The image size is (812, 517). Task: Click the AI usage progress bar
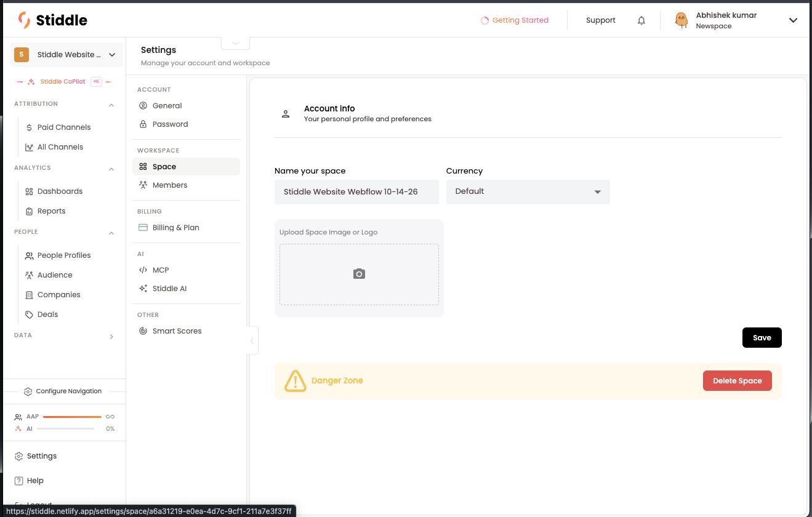[x=65, y=428]
